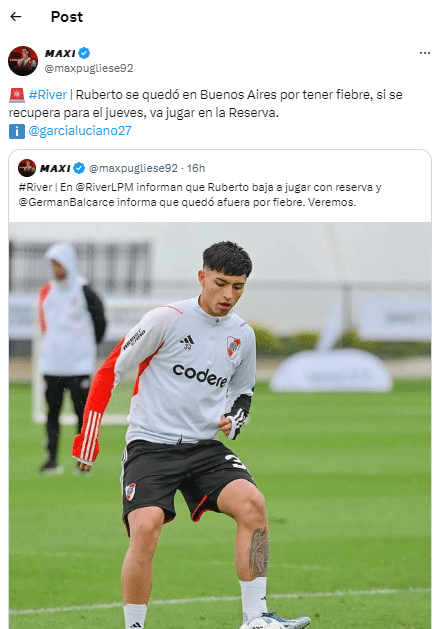This screenshot has width=438, height=629.
Task: Click the quoted post text about Ruberto
Action: (200, 195)
